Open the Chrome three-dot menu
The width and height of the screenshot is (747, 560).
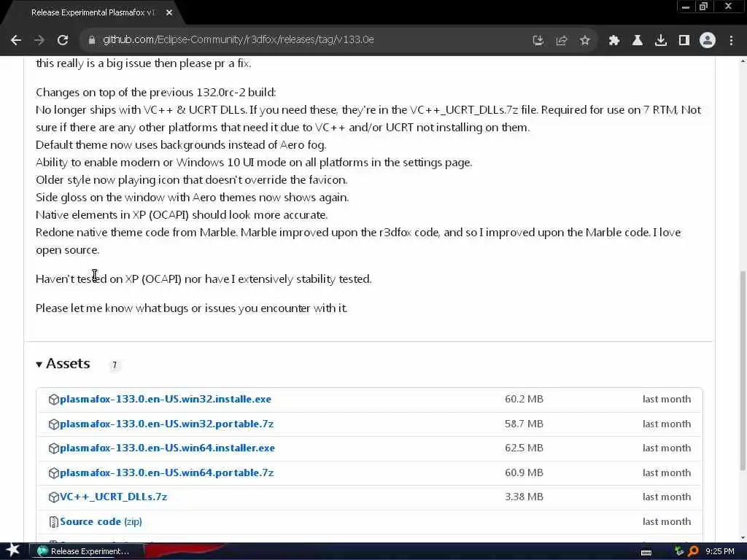tap(731, 41)
